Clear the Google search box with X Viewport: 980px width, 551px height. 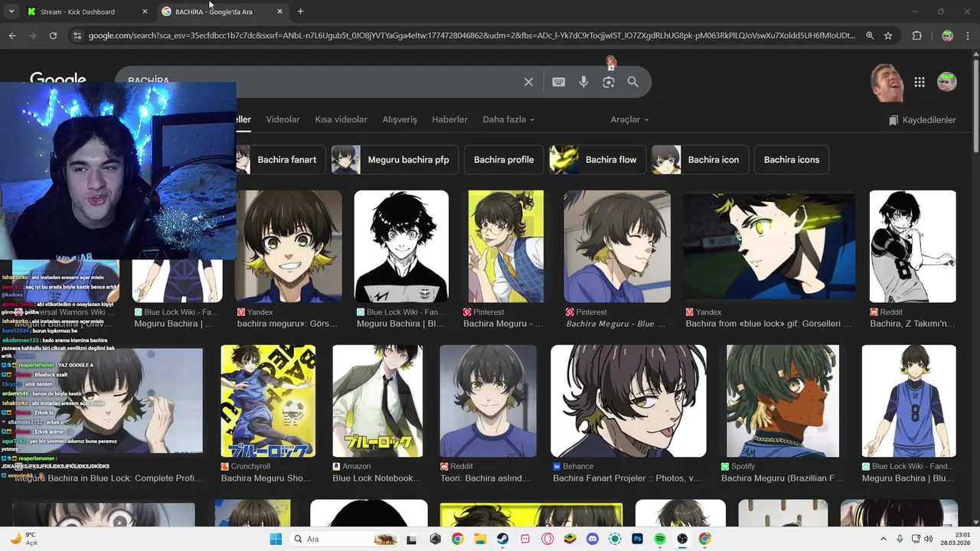click(x=528, y=82)
